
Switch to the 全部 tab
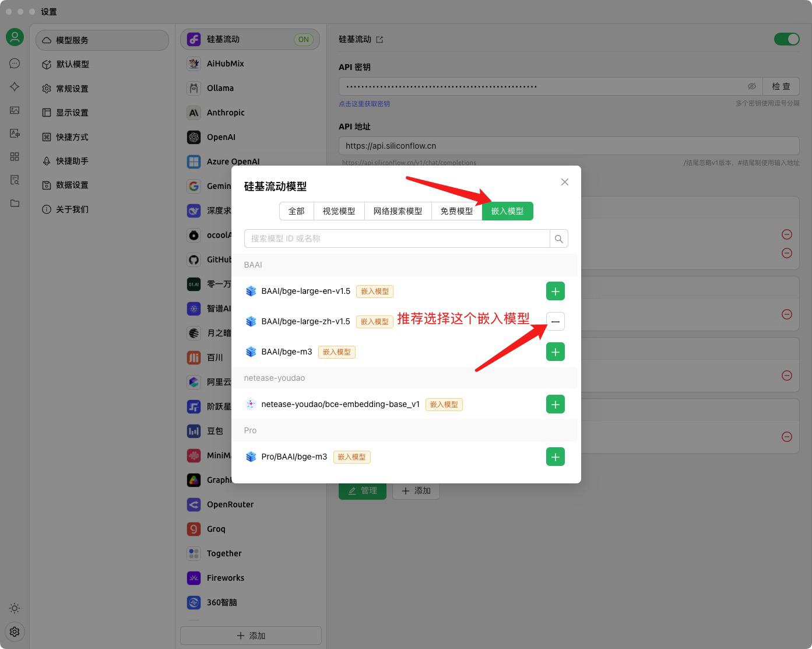click(297, 211)
